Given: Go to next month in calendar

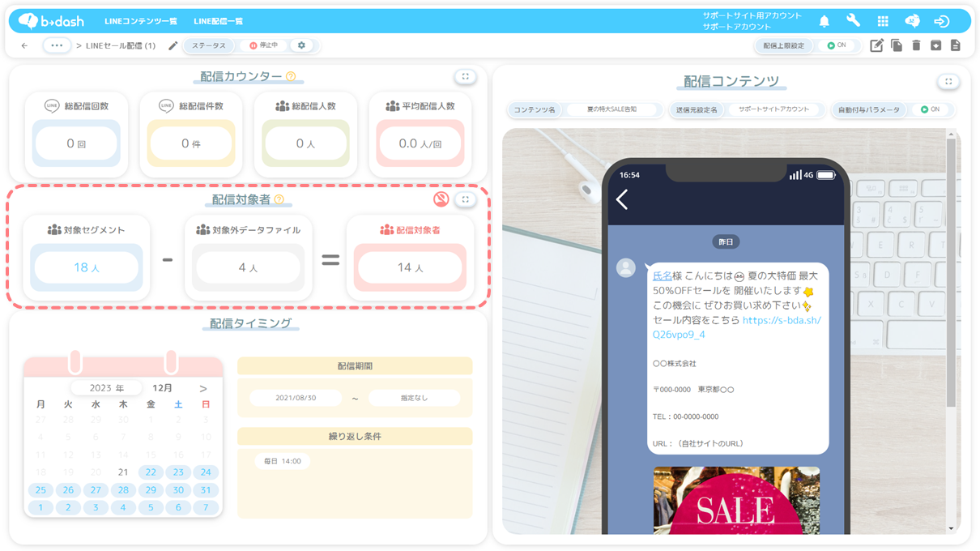Looking at the screenshot, I should tap(203, 388).
